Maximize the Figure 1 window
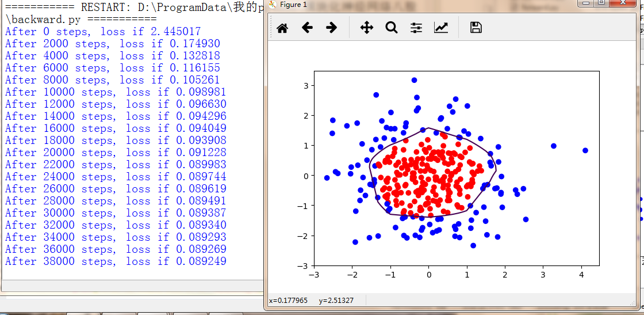The width and height of the screenshot is (644, 315). click(601, 3)
